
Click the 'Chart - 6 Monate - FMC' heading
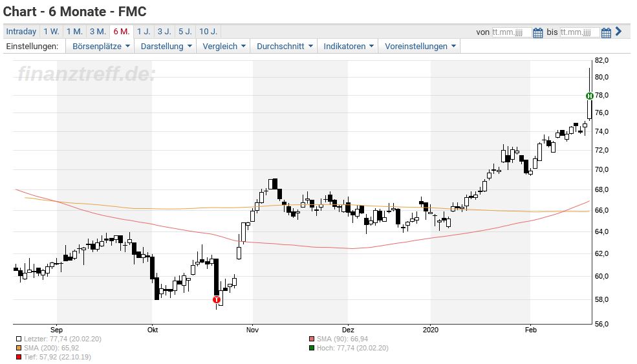(x=75, y=12)
